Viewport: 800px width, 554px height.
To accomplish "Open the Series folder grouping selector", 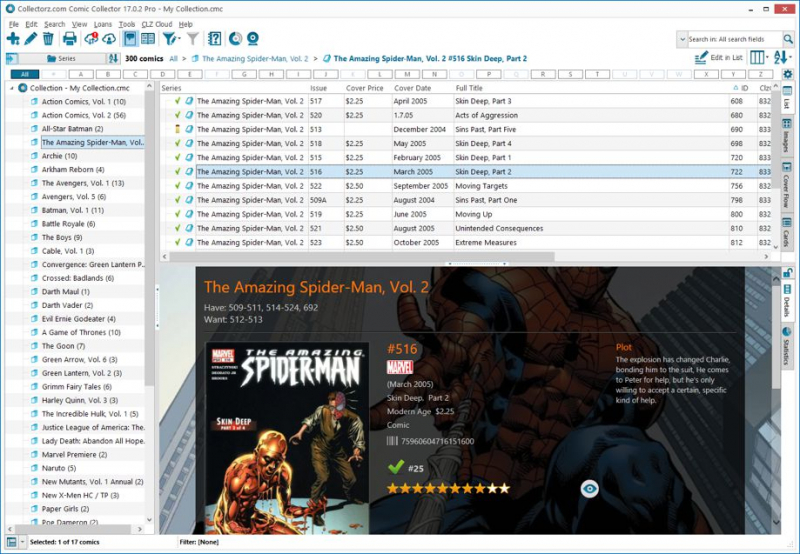I will 62,59.
